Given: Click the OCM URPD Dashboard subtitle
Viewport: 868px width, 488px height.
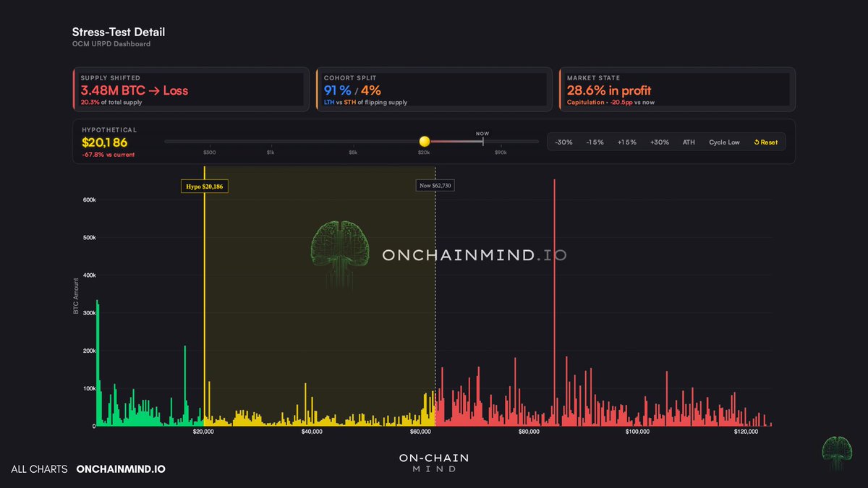Looking at the screenshot, I should (x=111, y=44).
